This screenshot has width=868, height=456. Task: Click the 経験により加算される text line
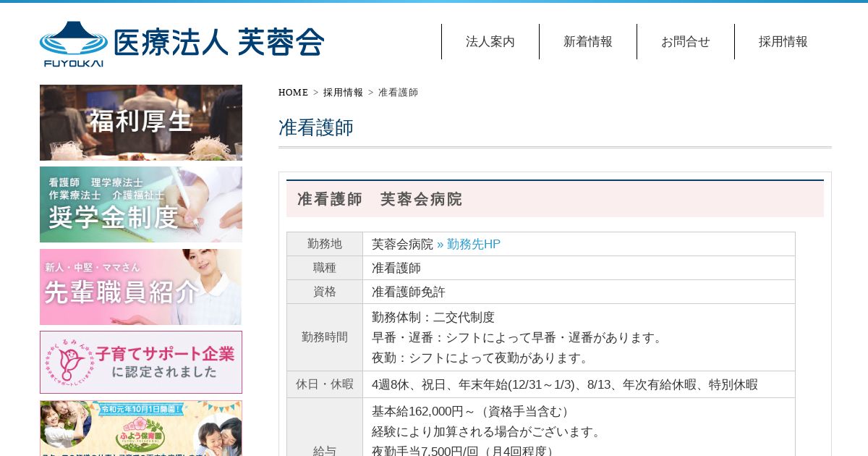tap(488, 431)
